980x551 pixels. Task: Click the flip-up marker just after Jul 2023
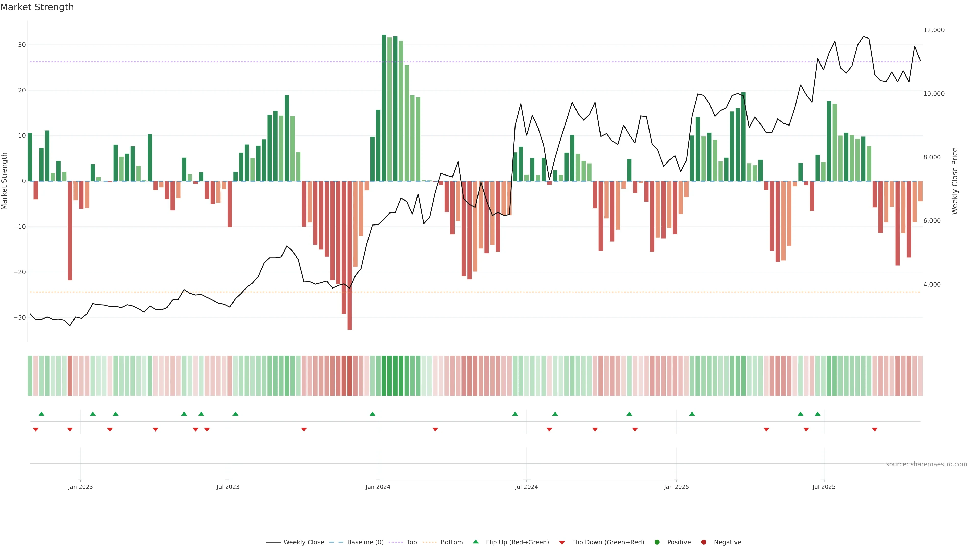[236, 414]
